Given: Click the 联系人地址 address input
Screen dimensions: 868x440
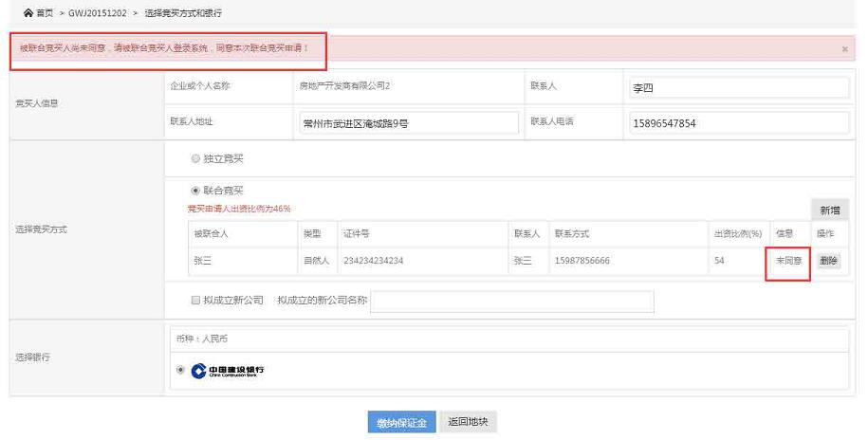Looking at the screenshot, I should [x=408, y=123].
